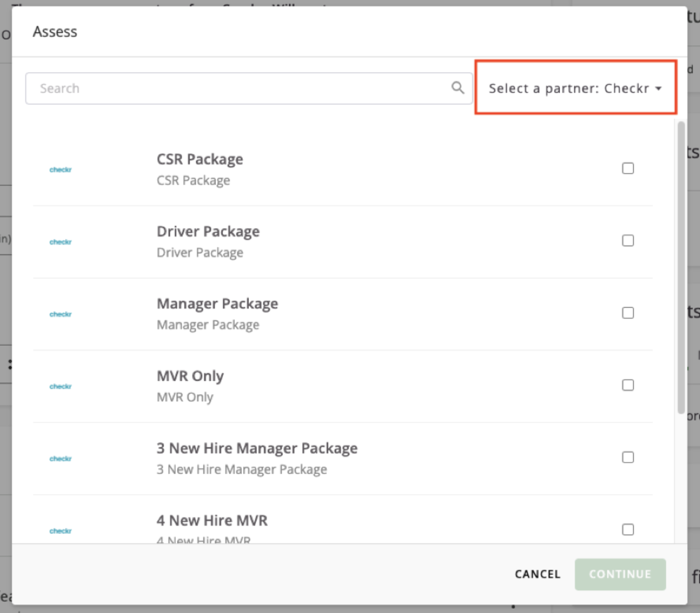This screenshot has width=700, height=613.
Task: Click the checkr logo beside Manager Package
Action: pyautogui.click(x=60, y=314)
